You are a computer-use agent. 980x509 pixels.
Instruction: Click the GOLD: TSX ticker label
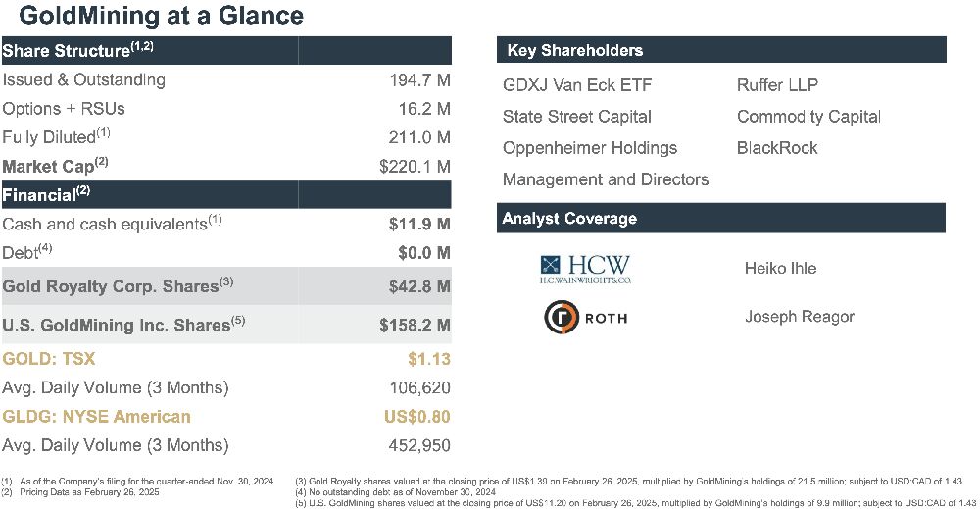(x=49, y=359)
